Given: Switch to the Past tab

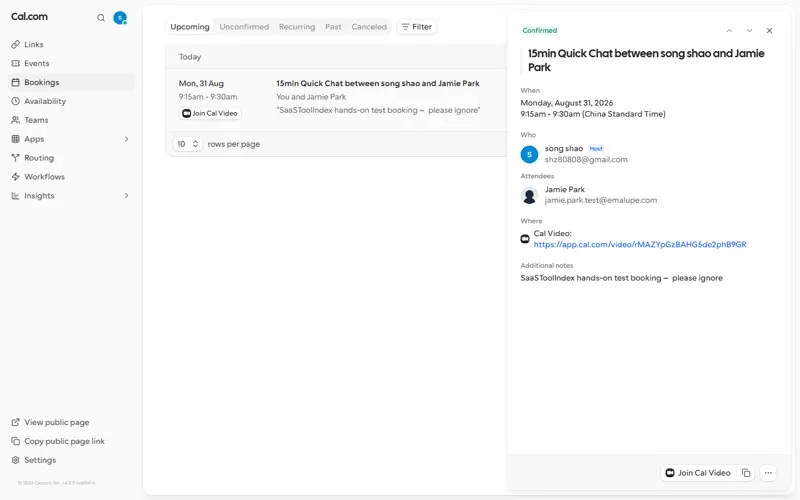Looking at the screenshot, I should [333, 27].
